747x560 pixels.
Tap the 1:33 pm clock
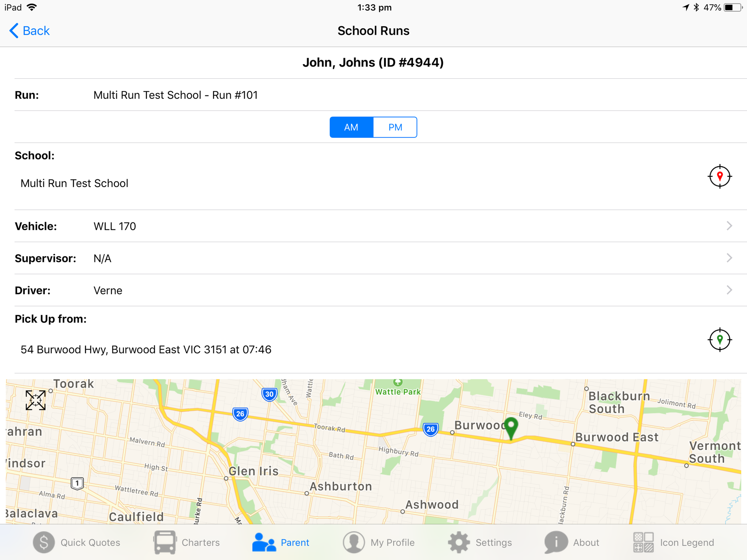pyautogui.click(x=374, y=7)
